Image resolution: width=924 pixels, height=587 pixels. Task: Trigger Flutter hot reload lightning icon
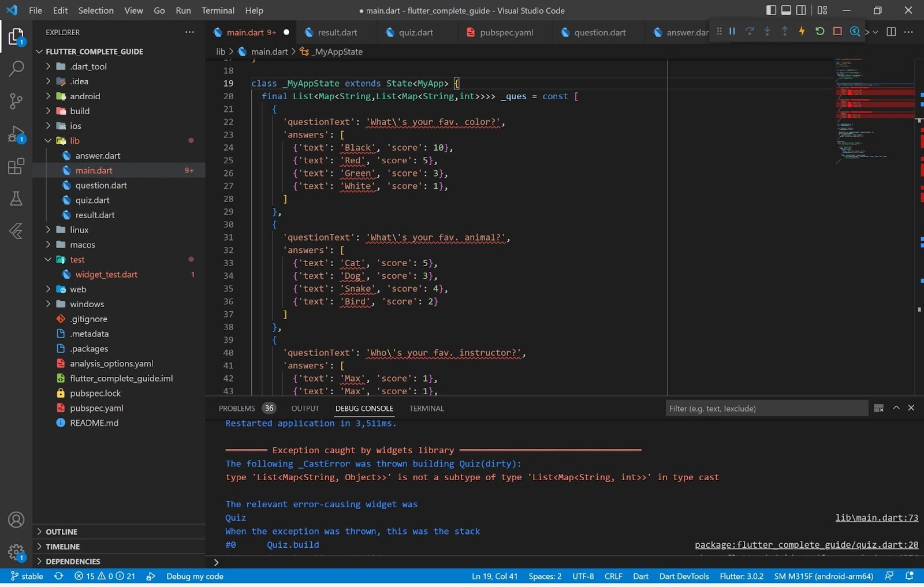802,32
